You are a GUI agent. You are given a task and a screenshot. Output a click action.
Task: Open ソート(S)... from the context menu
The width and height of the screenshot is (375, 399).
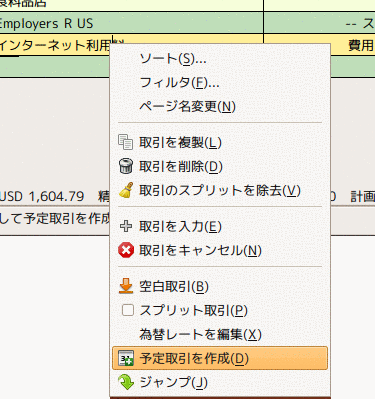click(x=173, y=59)
